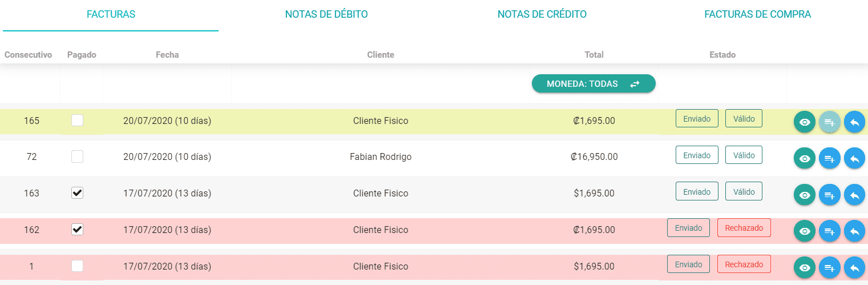
Task: View invoice 165 with the eye icon
Action: (x=805, y=122)
